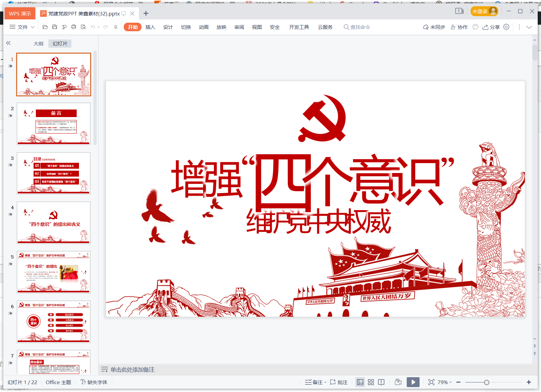541x392 pixels.
Task: Open the 审阅 ribbon tab
Action: point(239,27)
